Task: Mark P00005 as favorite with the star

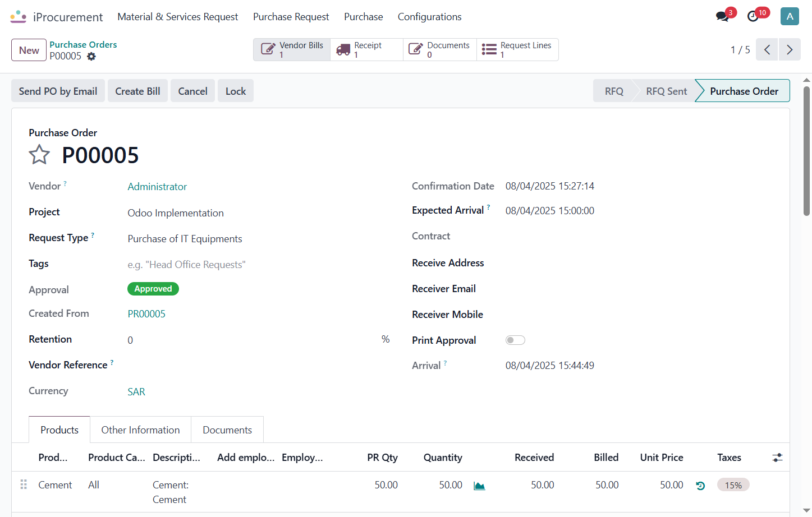Action: [39, 155]
